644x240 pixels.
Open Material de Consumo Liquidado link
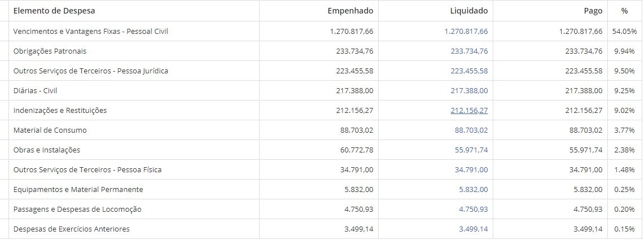click(471, 130)
